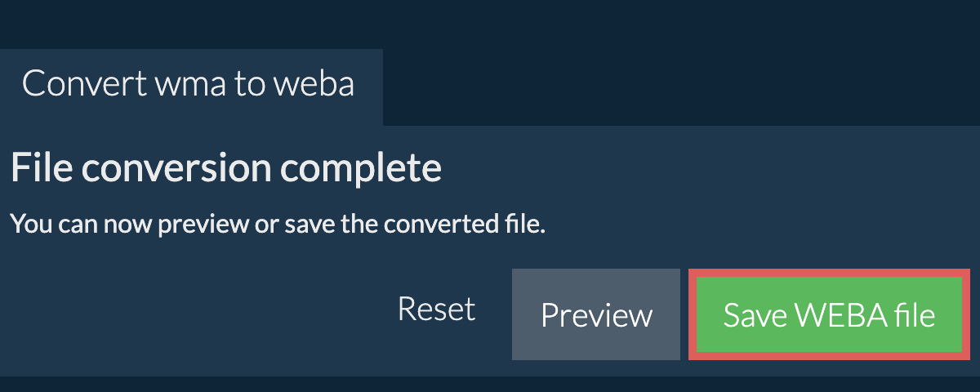Click the File conversion complete heading
Screen dimensions: 980x392
(226, 168)
